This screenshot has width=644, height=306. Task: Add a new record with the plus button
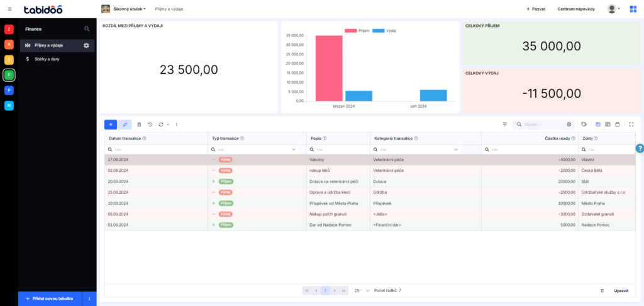click(x=111, y=124)
